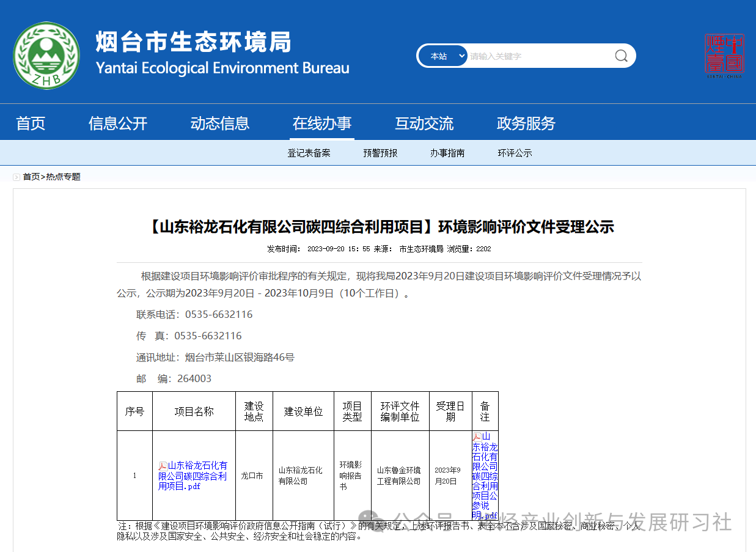Select the 在线办事 navigation item
This screenshot has height=552, width=756.
click(322, 123)
